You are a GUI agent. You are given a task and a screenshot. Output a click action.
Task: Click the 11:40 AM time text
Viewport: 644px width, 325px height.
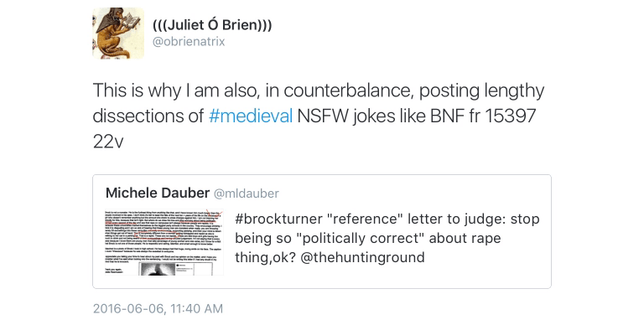(x=197, y=308)
